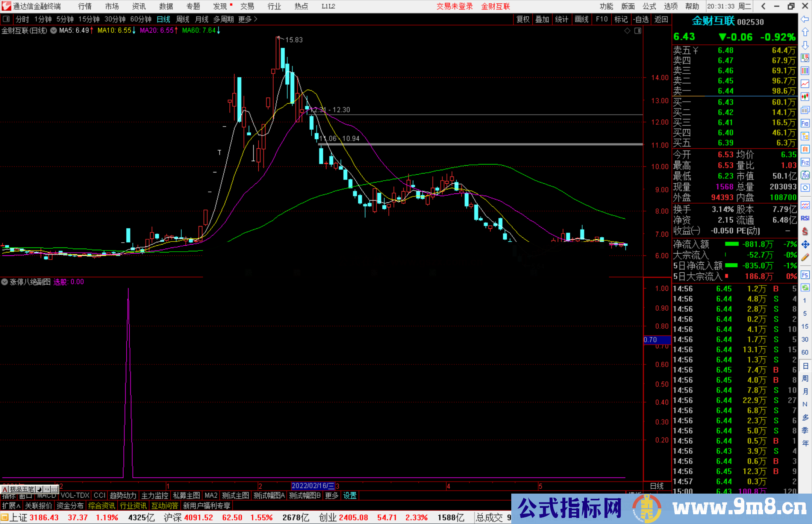Image resolution: width=812 pixels, height=524 pixels.
Task: Toggle the panel layout icon left of 分时
Action: (6, 19)
